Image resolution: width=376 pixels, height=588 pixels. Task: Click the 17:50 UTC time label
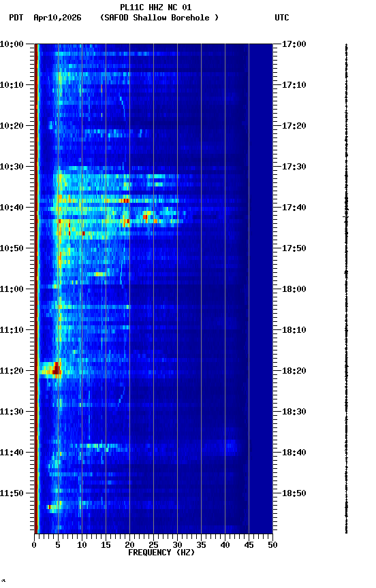(x=294, y=248)
